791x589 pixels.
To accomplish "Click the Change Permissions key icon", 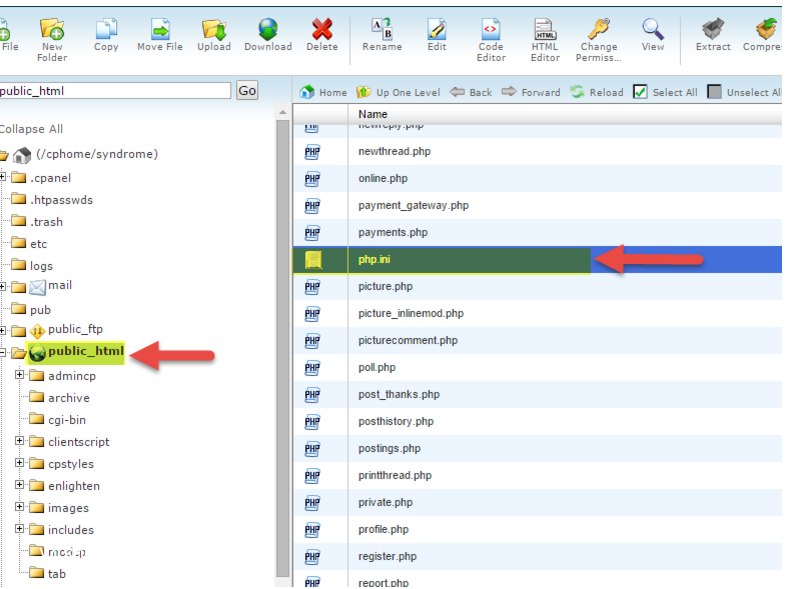I will point(599,29).
